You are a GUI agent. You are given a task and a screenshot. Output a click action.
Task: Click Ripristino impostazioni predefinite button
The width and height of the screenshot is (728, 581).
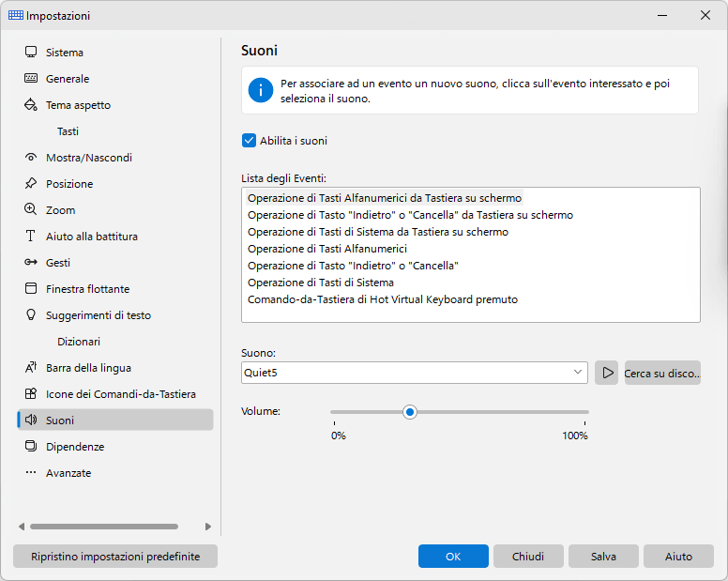pos(115,557)
